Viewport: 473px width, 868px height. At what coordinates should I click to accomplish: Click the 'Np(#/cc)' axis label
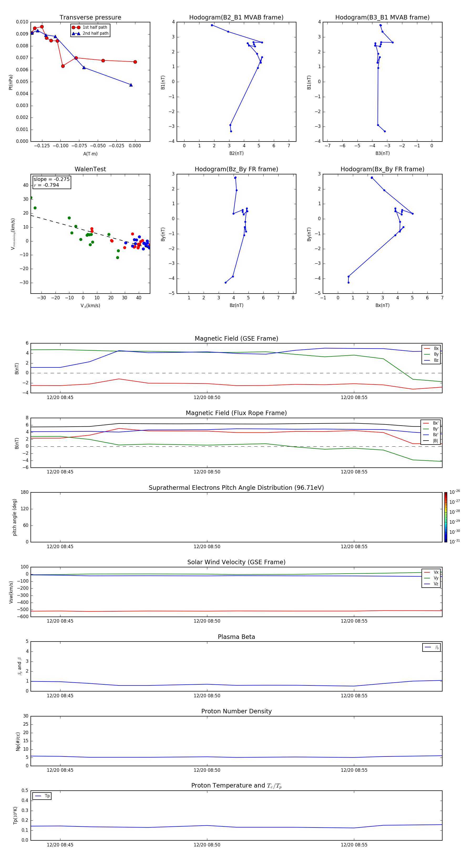[x=18, y=741]
